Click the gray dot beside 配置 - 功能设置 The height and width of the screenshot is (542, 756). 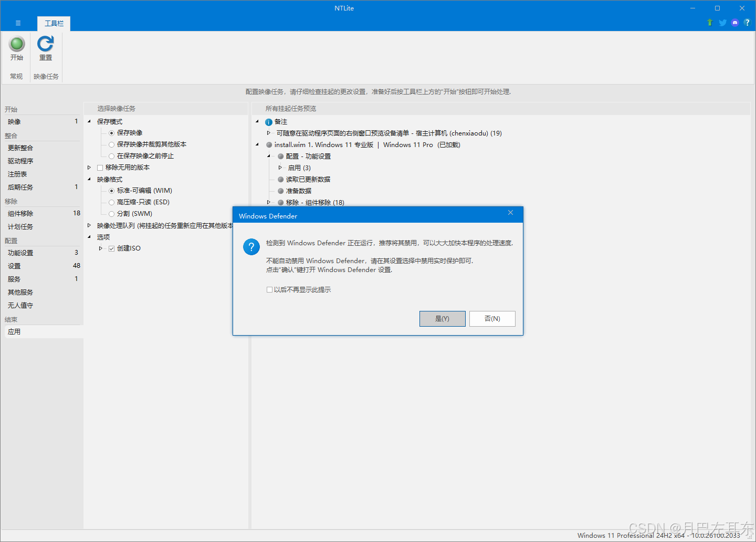[281, 157]
